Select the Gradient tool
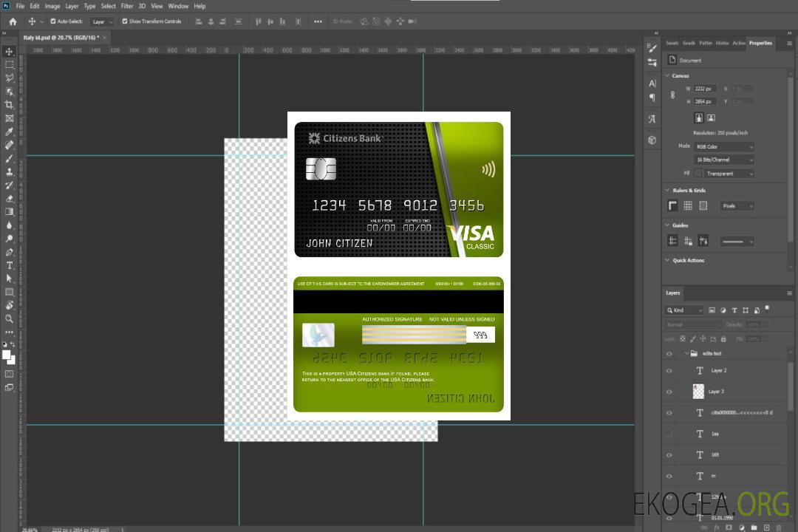Image resolution: width=798 pixels, height=532 pixels. (x=9, y=212)
